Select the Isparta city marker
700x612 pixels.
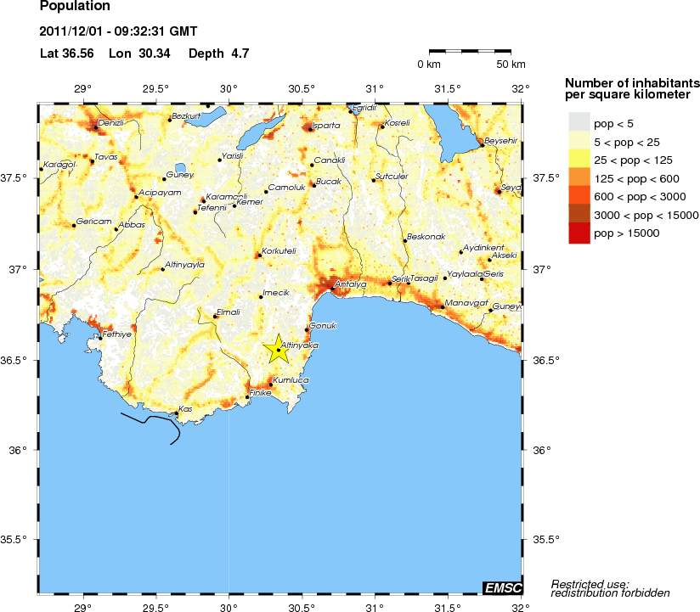[x=310, y=130]
